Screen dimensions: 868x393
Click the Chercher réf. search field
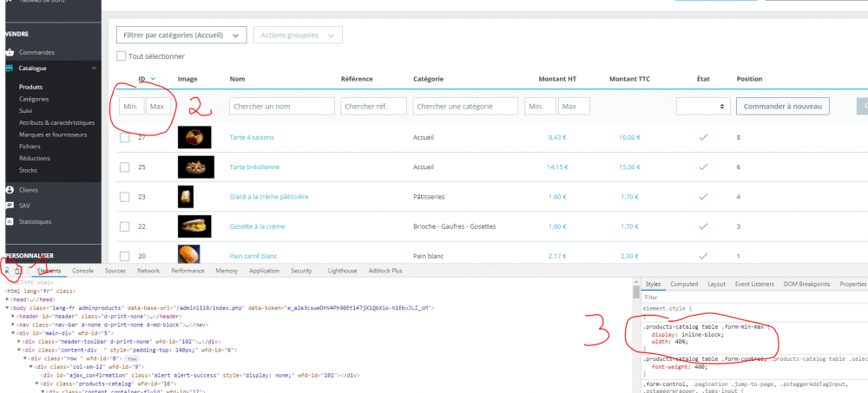tap(373, 106)
